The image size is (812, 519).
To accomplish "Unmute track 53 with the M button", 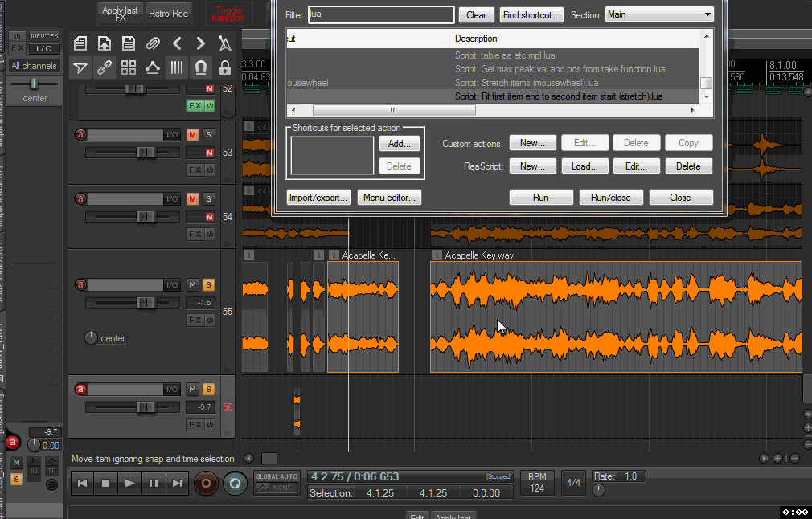I will coord(192,134).
